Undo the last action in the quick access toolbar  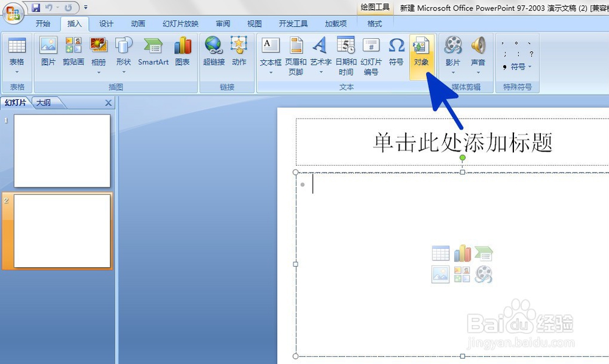(x=49, y=7)
